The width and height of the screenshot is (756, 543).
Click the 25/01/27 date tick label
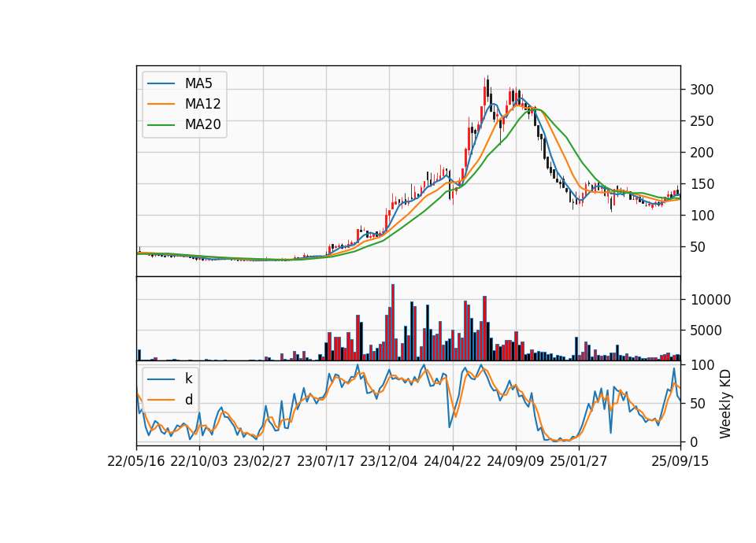[x=579, y=461]
